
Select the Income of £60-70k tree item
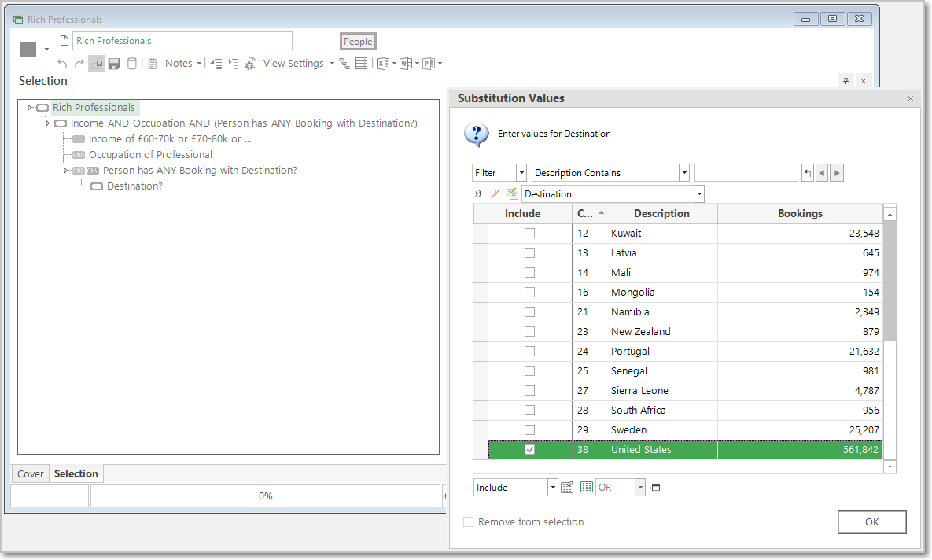[x=170, y=139]
